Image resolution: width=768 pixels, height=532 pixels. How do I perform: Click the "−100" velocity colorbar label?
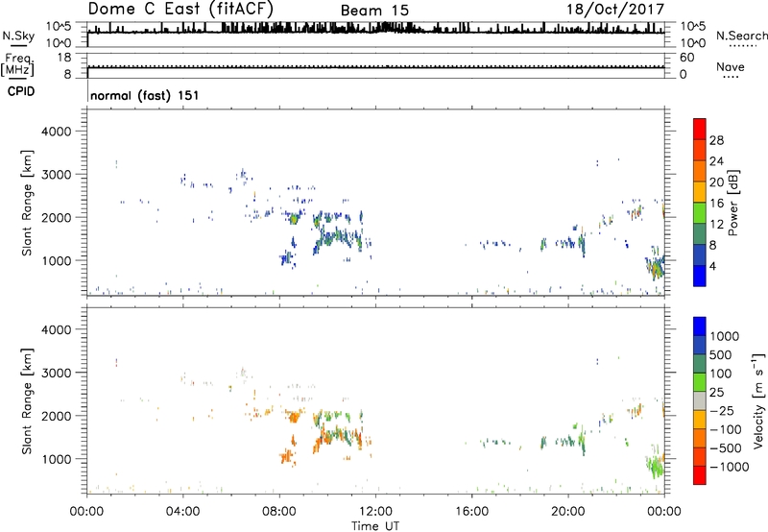[x=725, y=429]
